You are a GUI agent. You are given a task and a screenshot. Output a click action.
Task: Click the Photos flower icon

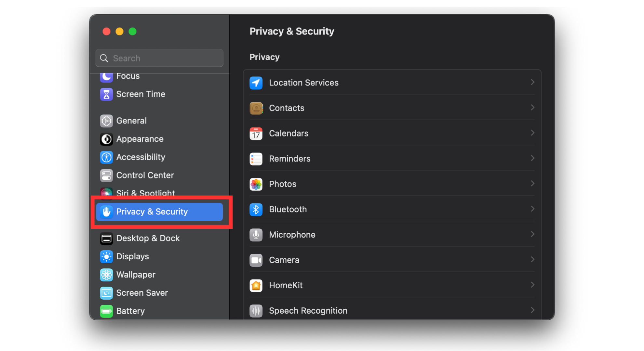tap(256, 184)
